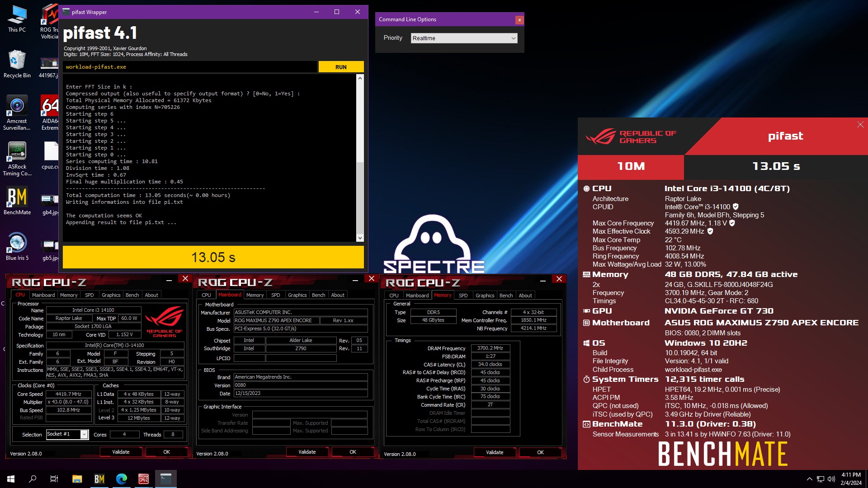The width and height of the screenshot is (868, 488).
Task: Click OK in right CPU-Z window
Action: [540, 452]
